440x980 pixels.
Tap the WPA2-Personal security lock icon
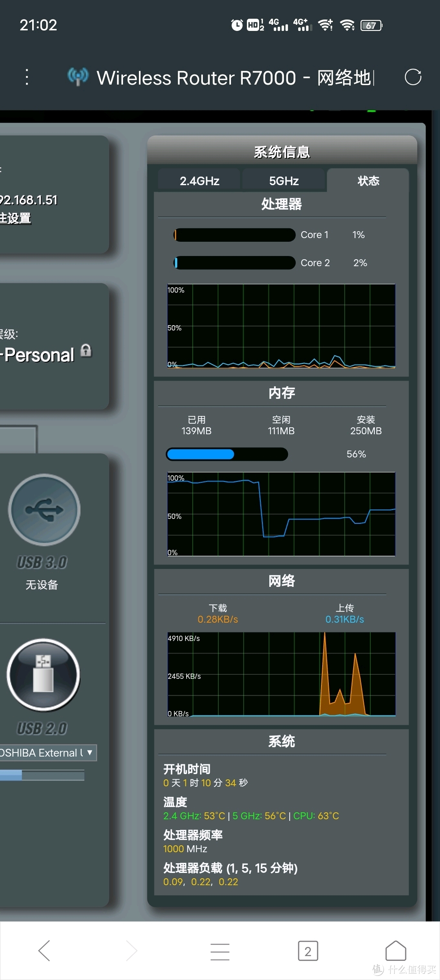pyautogui.click(x=86, y=350)
